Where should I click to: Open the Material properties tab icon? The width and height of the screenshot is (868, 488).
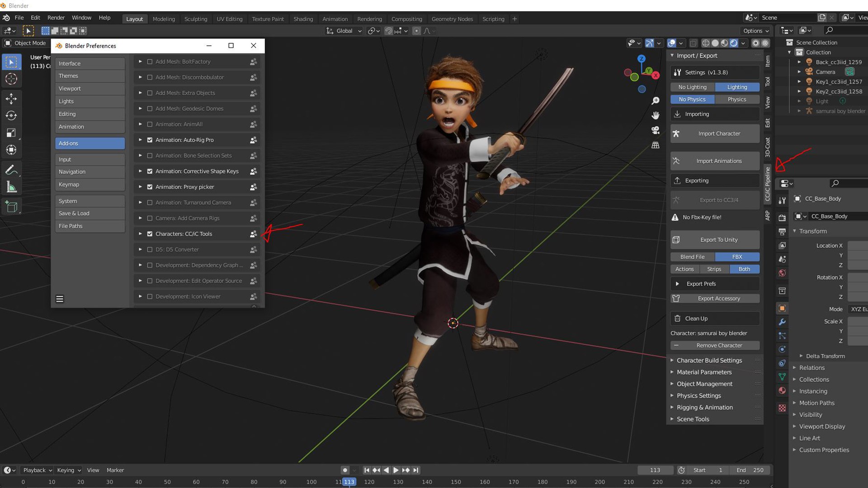tap(782, 390)
